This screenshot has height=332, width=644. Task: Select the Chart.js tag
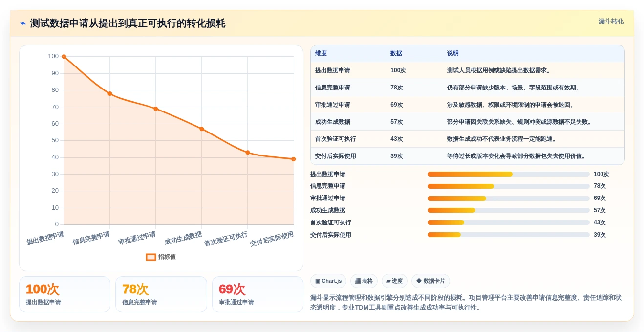point(328,281)
